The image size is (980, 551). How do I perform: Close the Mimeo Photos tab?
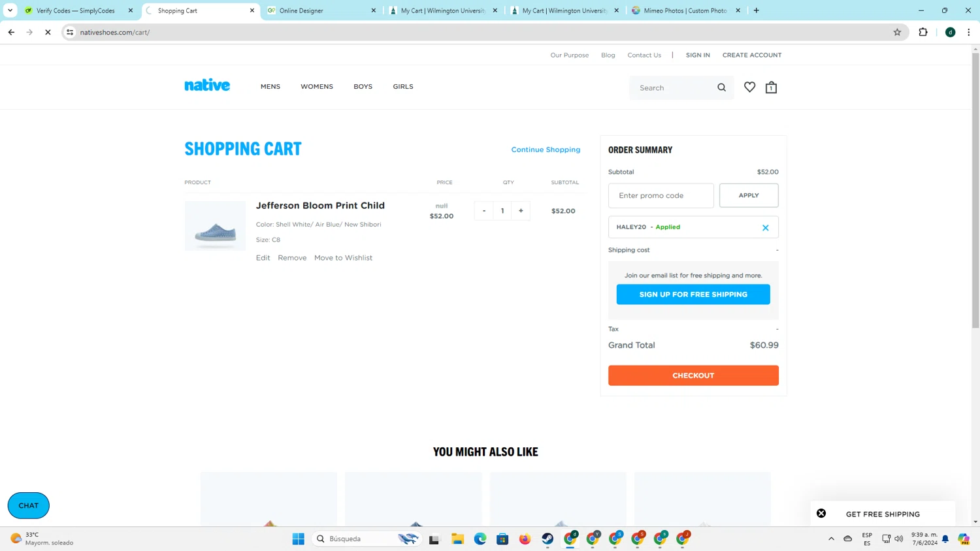[x=738, y=10]
